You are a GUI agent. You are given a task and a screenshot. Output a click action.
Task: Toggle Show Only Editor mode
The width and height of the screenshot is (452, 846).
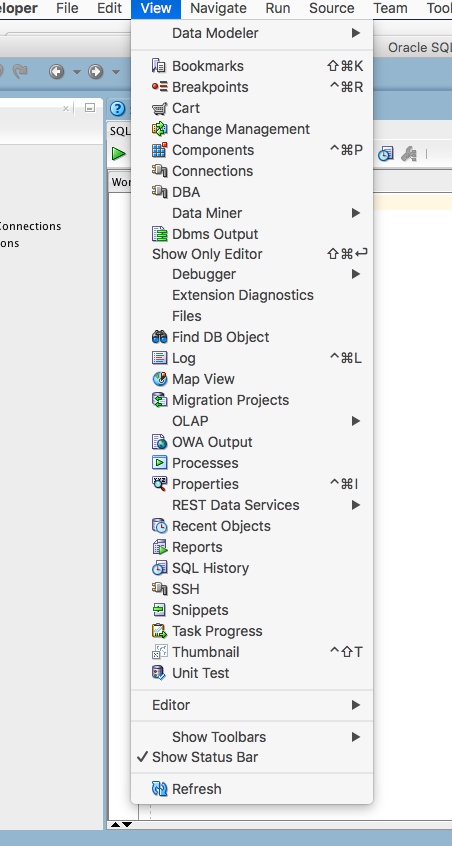(252, 254)
